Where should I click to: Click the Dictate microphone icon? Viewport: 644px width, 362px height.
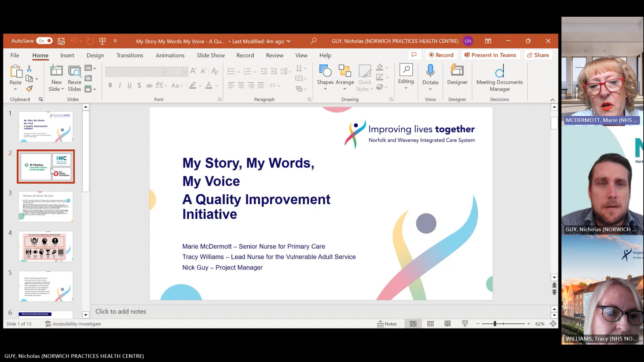pyautogui.click(x=430, y=71)
